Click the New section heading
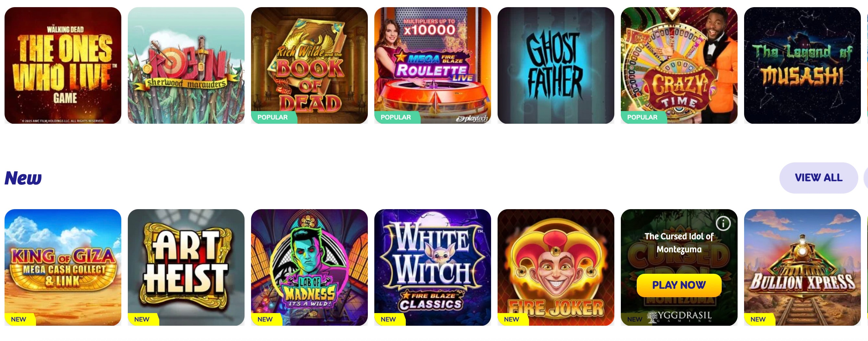Image resolution: width=868 pixels, height=341 pixels. tap(23, 178)
